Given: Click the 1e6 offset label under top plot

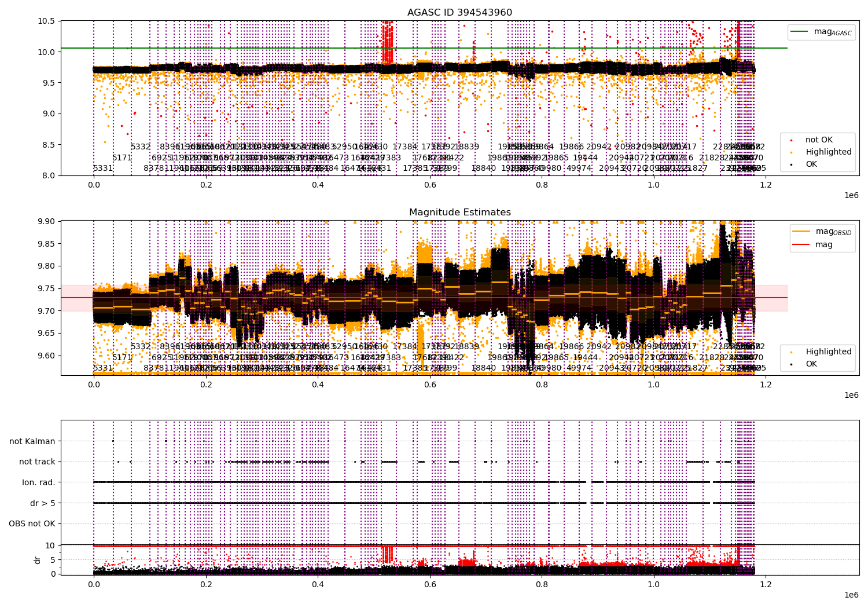Looking at the screenshot, I should click(851, 195).
